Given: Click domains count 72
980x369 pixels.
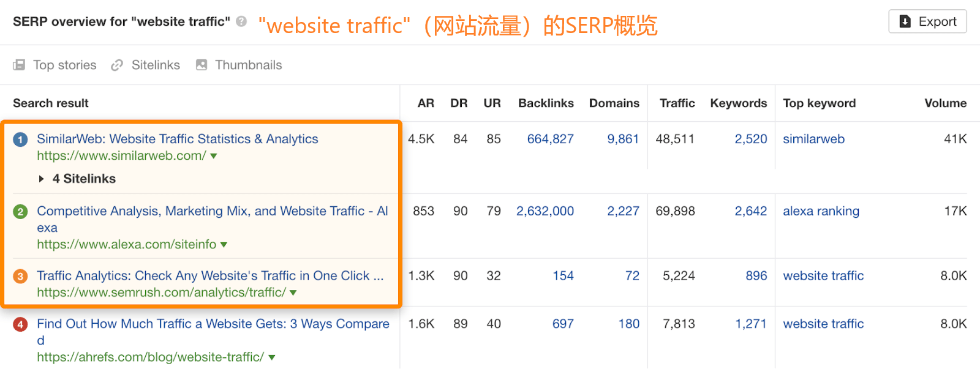Looking at the screenshot, I should click(632, 276).
